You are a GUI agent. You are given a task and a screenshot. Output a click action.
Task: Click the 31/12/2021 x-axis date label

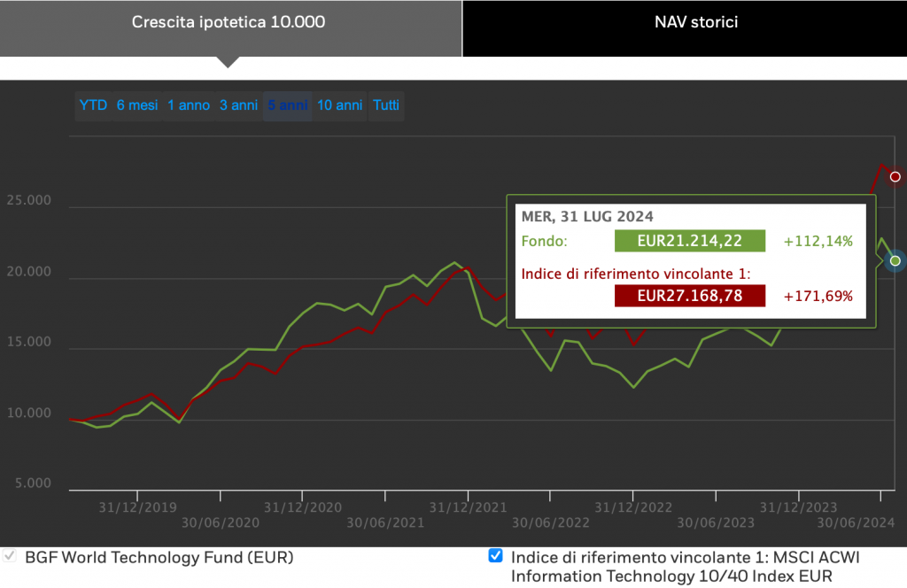pyautogui.click(x=468, y=507)
